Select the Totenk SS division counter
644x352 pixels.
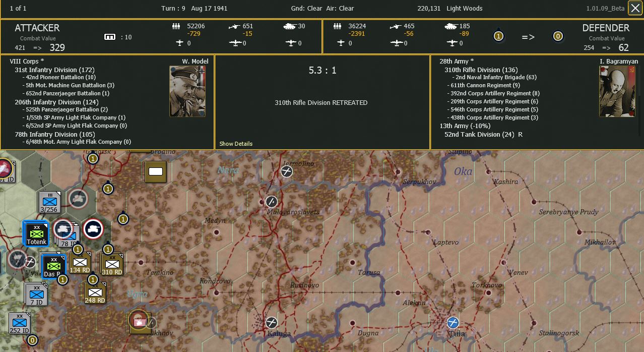point(36,234)
